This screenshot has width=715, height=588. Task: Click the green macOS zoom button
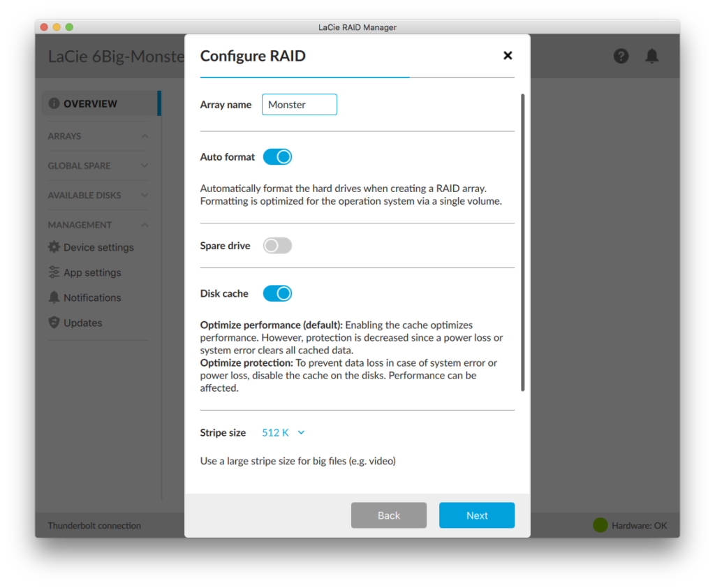point(69,27)
